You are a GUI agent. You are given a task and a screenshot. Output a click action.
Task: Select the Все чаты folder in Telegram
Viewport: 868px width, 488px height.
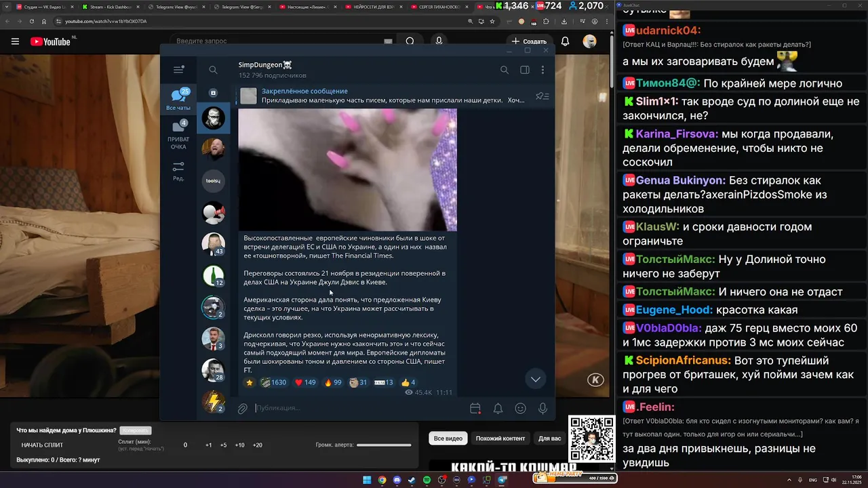point(179,100)
